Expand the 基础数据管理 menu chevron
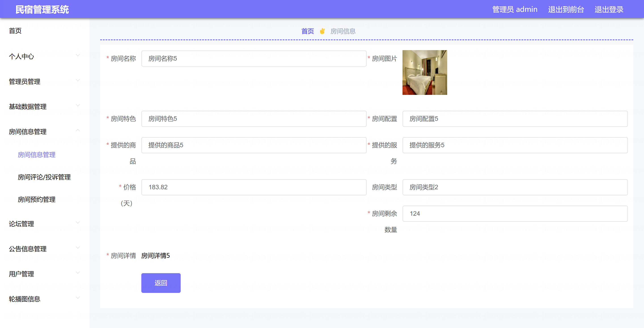This screenshot has width=644, height=328. 78,105
